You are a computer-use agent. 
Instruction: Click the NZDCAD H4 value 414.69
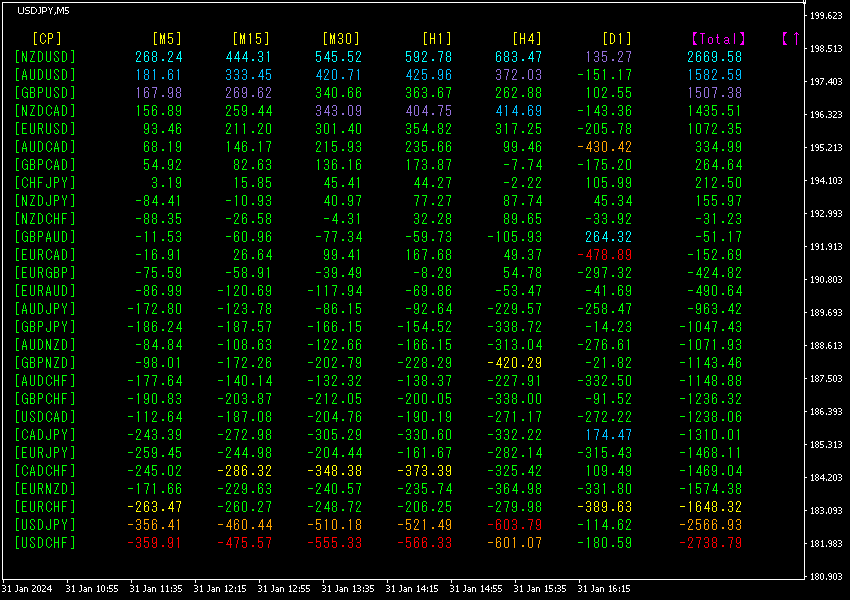click(x=519, y=111)
